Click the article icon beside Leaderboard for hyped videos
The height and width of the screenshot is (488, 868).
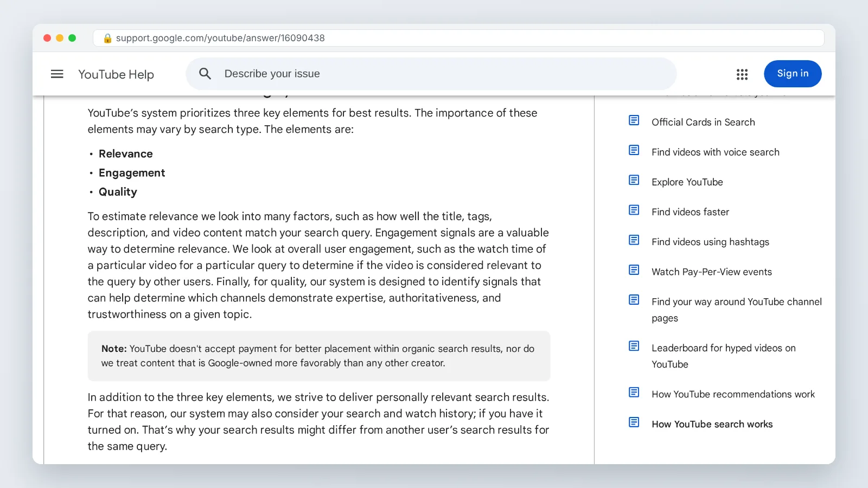[634, 346]
